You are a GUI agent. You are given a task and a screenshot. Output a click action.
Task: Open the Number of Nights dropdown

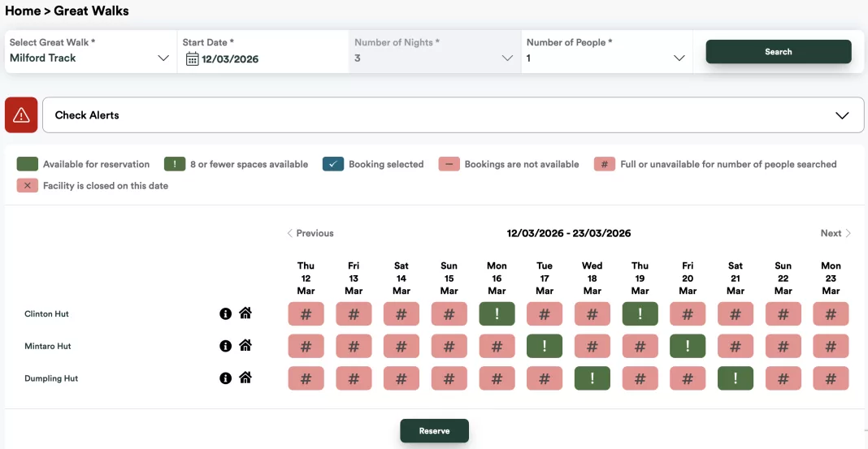(x=435, y=51)
